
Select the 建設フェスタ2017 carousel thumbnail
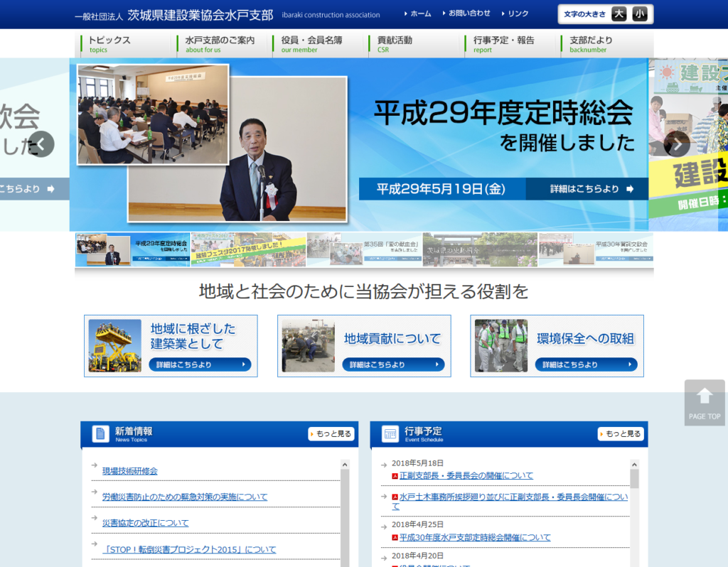click(248, 249)
